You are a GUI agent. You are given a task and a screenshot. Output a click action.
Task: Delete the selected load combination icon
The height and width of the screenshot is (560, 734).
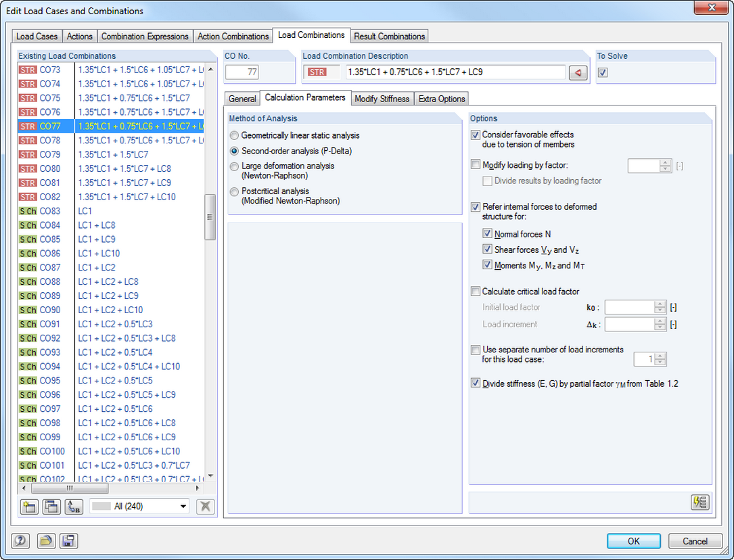205,506
